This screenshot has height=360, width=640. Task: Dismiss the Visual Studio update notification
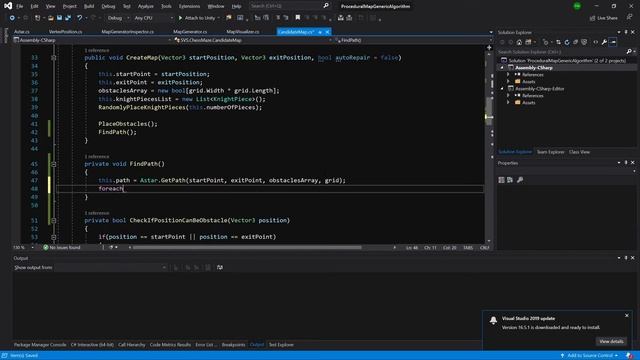(x=627, y=316)
